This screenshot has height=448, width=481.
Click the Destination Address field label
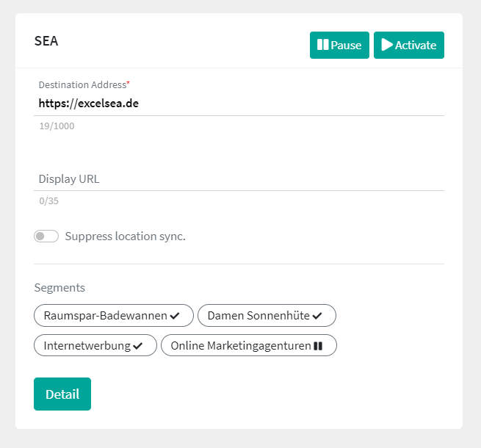tap(83, 85)
